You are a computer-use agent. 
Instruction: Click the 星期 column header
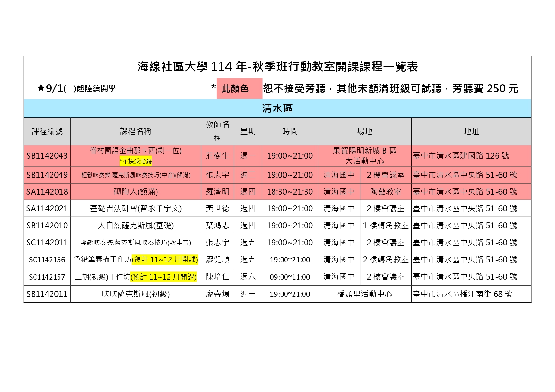pyautogui.click(x=248, y=131)
